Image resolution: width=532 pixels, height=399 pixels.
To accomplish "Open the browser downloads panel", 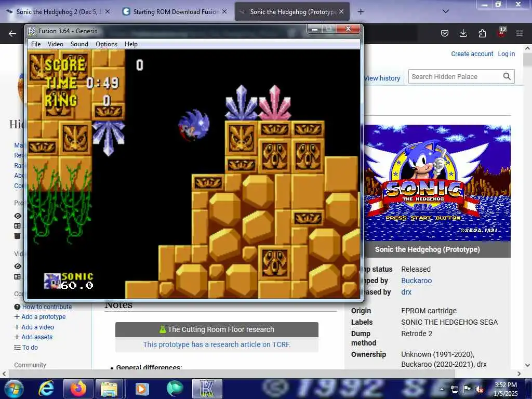I will click(x=463, y=33).
